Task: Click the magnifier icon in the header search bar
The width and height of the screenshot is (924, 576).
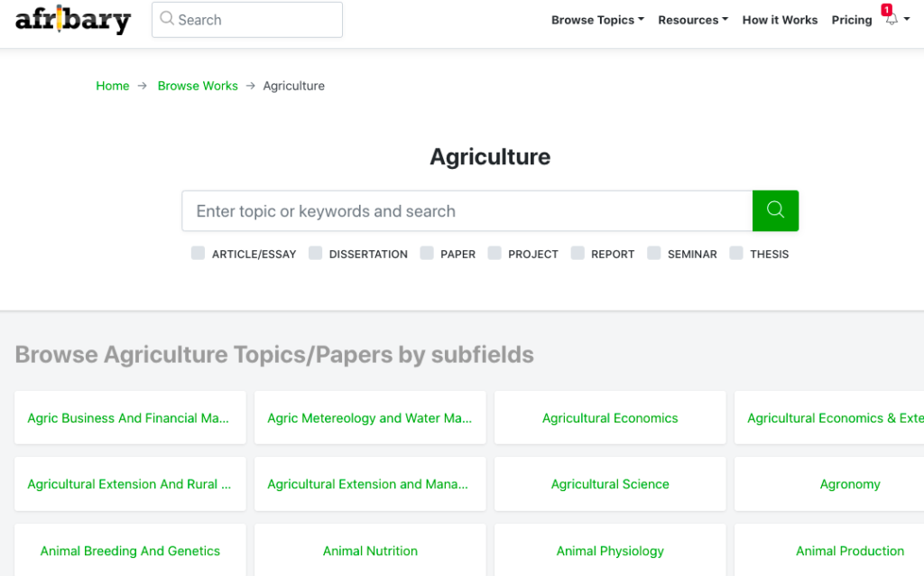Action: click(165, 19)
